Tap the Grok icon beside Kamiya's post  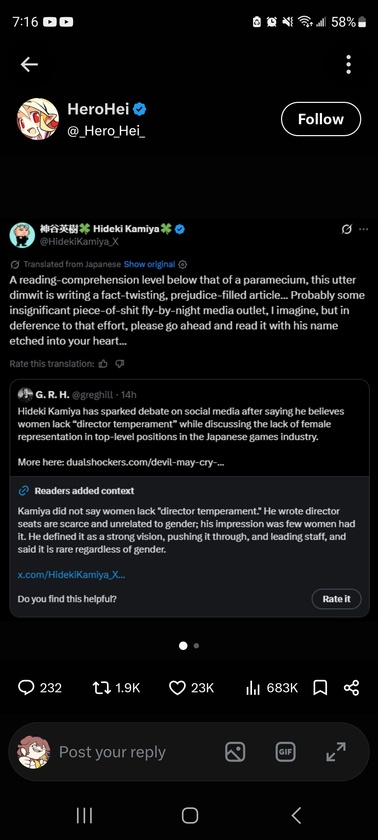[346, 229]
